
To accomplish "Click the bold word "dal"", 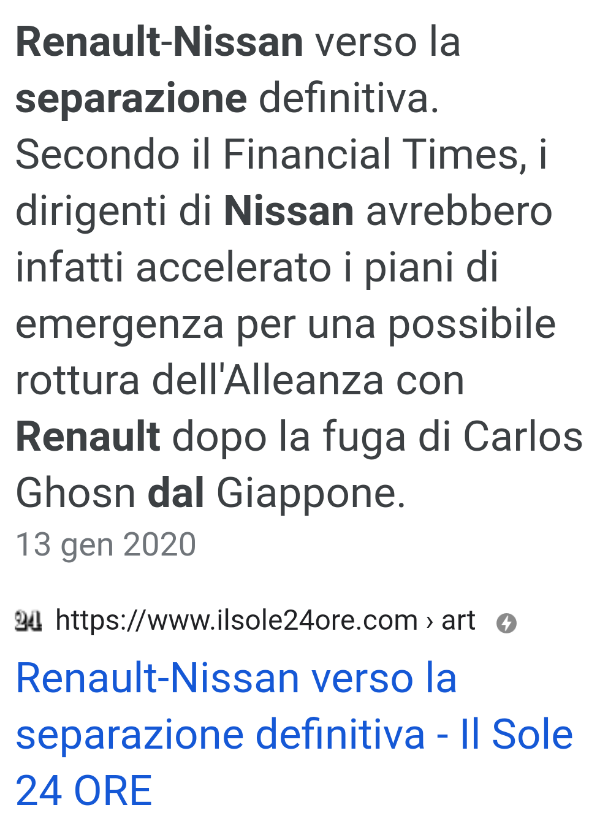I will pos(175,493).
